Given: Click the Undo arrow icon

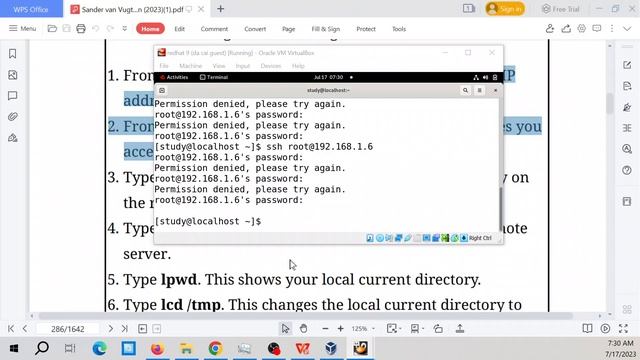Looking at the screenshot, I should tap(96, 29).
